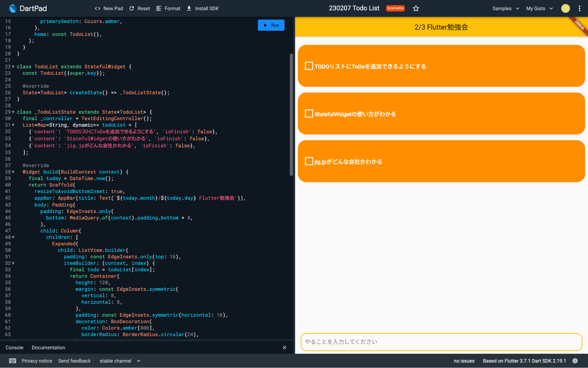Check the 'jig.jpがどんな会社かわかる' checkbox

309,161
